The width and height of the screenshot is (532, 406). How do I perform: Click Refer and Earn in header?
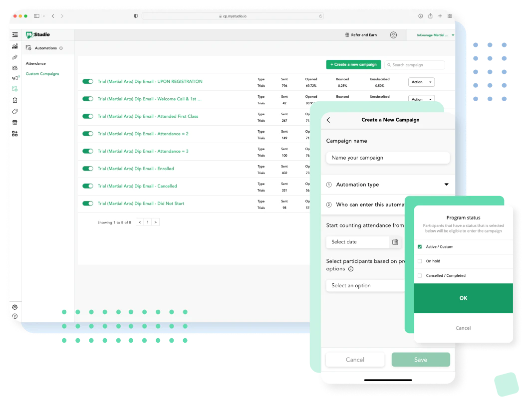361,35
